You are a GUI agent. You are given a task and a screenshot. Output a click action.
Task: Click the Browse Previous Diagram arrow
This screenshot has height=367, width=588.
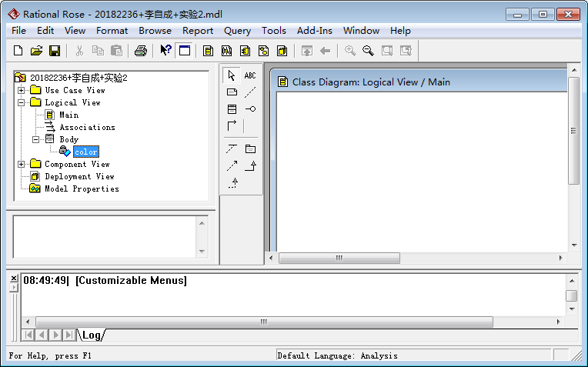[x=325, y=51]
